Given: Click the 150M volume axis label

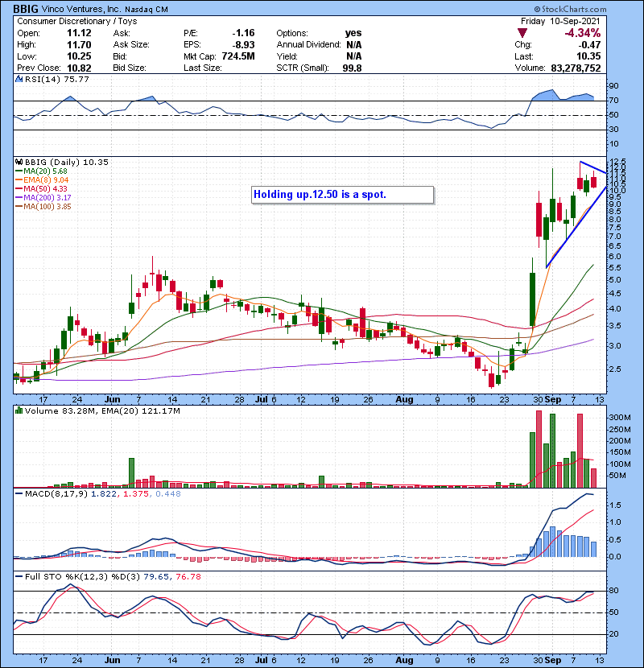Looking at the screenshot, I should (620, 452).
